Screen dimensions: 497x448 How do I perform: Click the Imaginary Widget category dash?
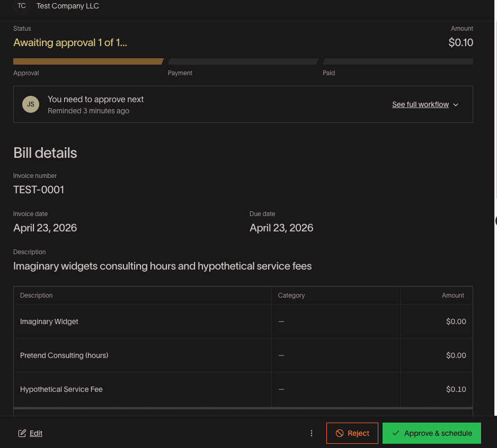coord(281,321)
